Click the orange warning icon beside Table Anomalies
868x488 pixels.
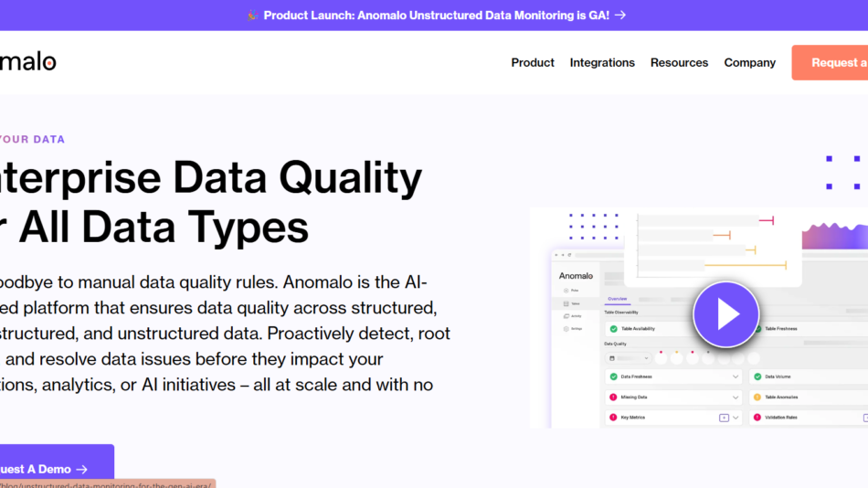coord(757,398)
